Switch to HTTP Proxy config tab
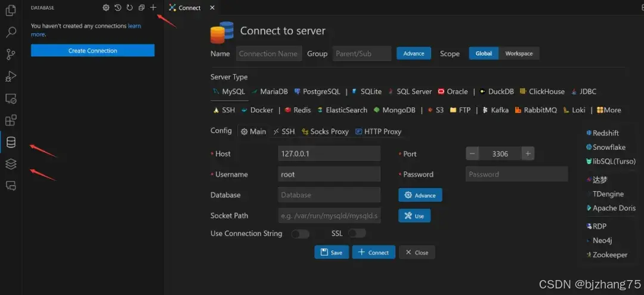Screen dimensions: 644x295 click(378, 131)
